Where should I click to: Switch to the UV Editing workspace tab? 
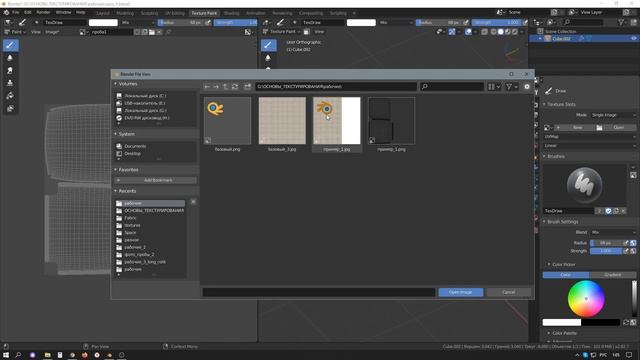click(x=175, y=13)
